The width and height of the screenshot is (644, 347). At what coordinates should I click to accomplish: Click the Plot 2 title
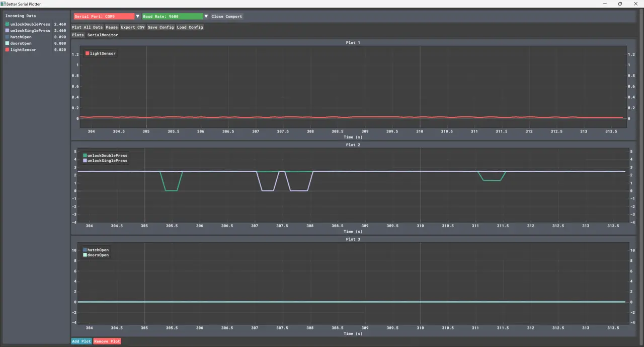pos(353,145)
